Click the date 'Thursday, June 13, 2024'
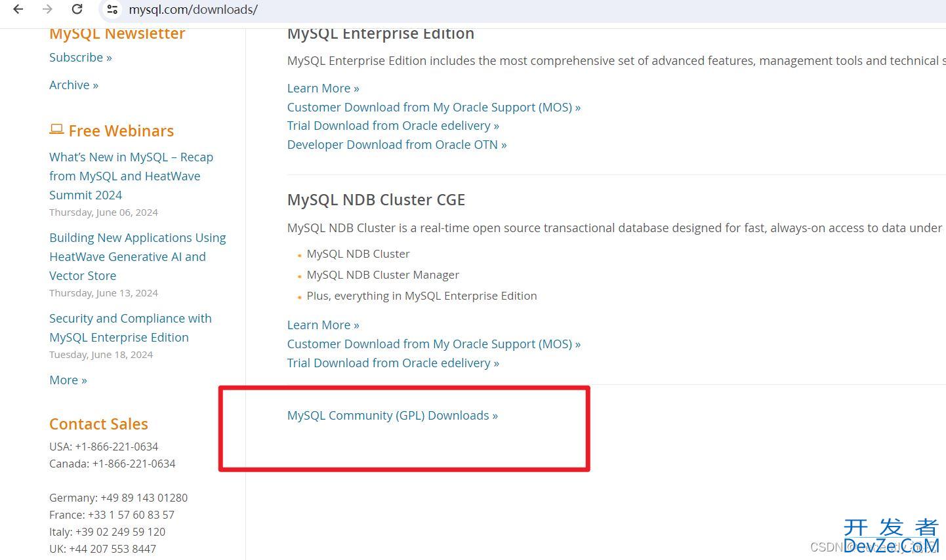946x560 pixels. tap(104, 293)
